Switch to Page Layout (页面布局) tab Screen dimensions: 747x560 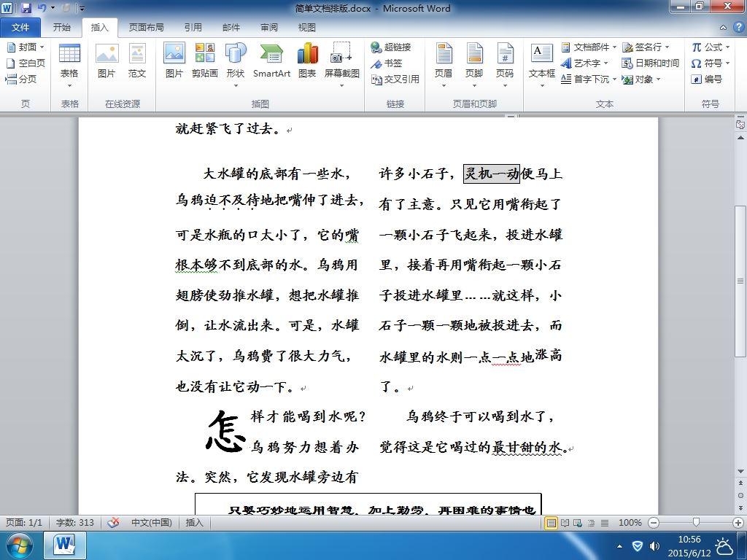pyautogui.click(x=146, y=27)
